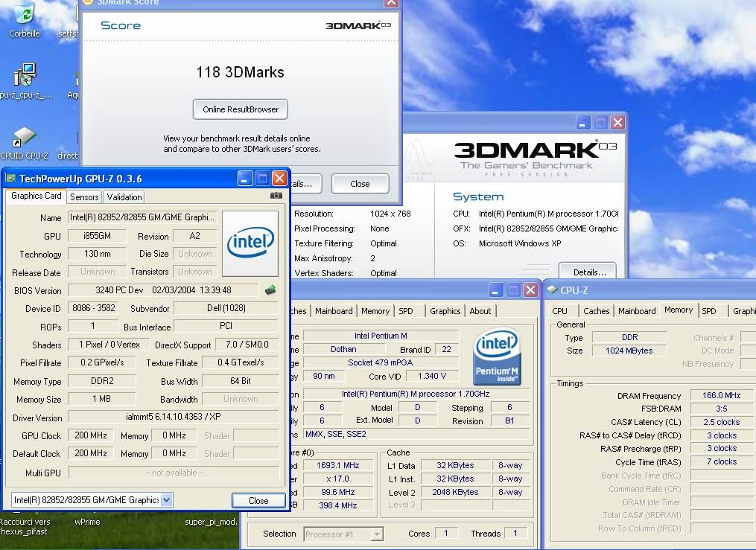Click the BIOS save chip icon in GPU-Z

270,290
